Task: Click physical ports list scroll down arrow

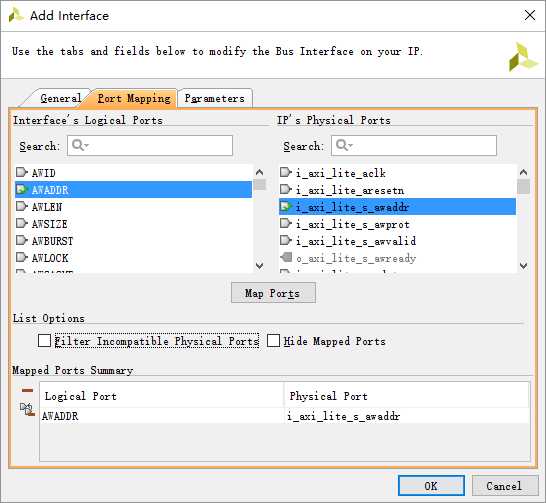Action: click(x=523, y=266)
